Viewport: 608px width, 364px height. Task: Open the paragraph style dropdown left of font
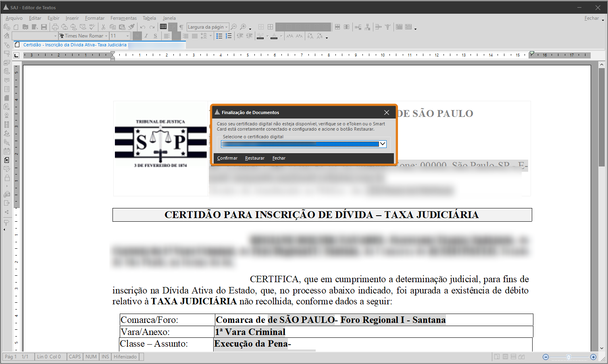coord(55,36)
